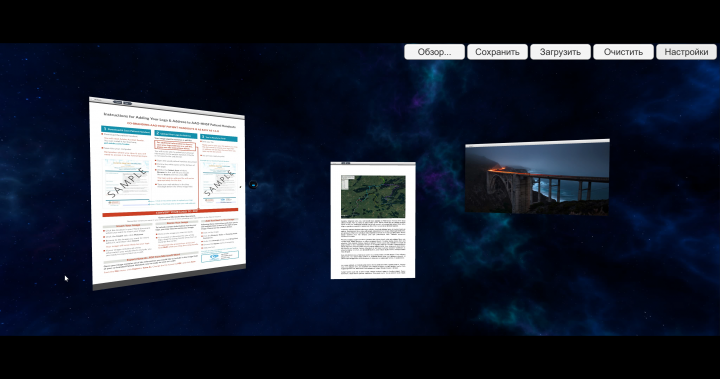Click the Загрузить button

(x=560, y=52)
